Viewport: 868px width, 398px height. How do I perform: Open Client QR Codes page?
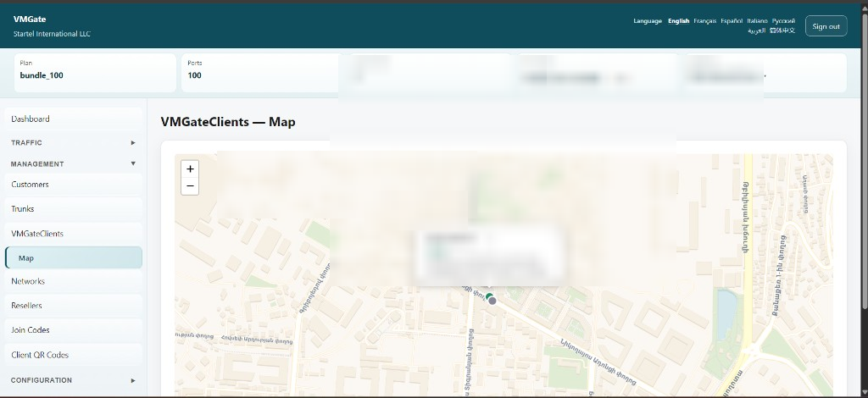tap(73, 355)
